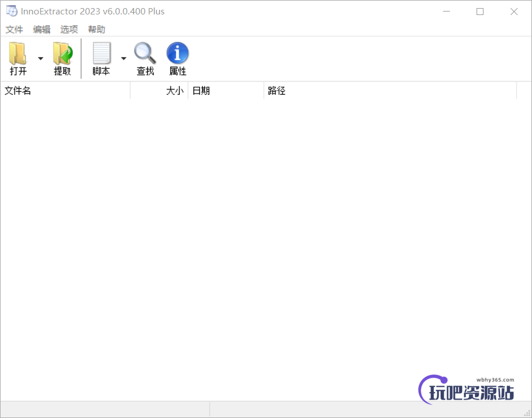Maximize the InnoExtractor window
The height and width of the screenshot is (418, 532).
[480, 12]
